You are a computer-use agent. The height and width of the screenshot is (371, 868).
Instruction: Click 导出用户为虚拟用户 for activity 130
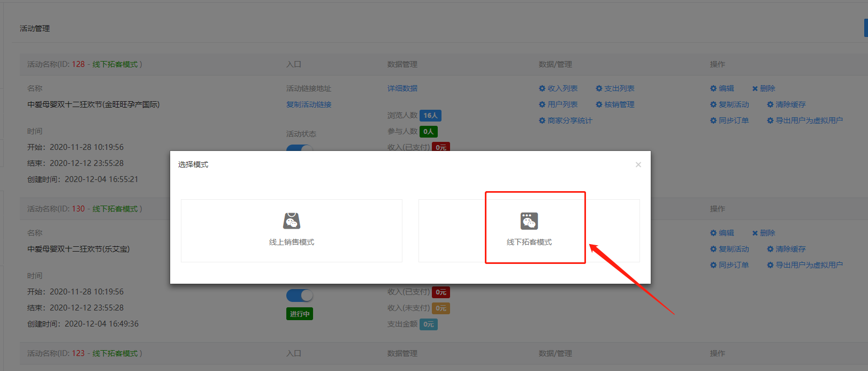coord(805,265)
